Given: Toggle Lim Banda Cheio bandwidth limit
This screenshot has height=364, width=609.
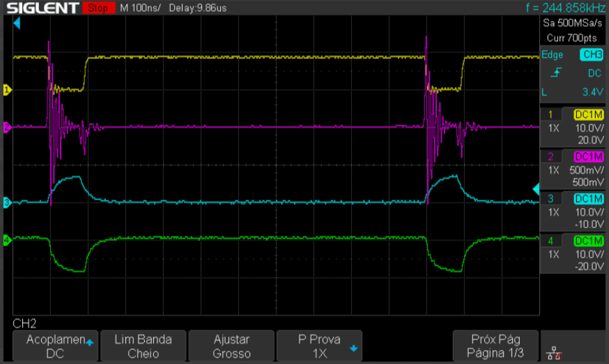Looking at the screenshot, I should [x=144, y=346].
